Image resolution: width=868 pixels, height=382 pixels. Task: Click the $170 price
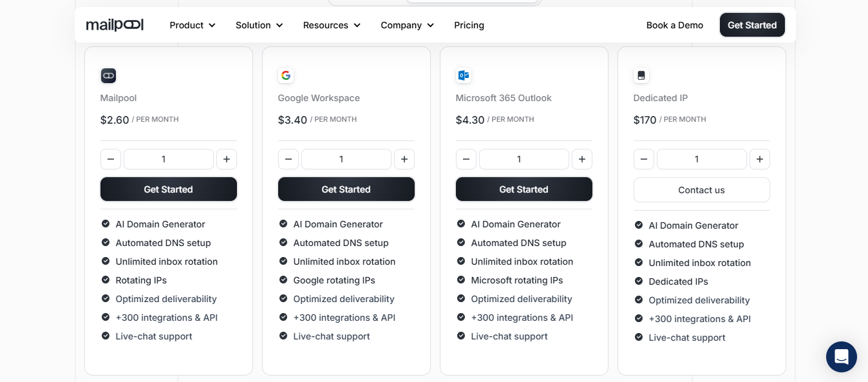click(x=645, y=120)
